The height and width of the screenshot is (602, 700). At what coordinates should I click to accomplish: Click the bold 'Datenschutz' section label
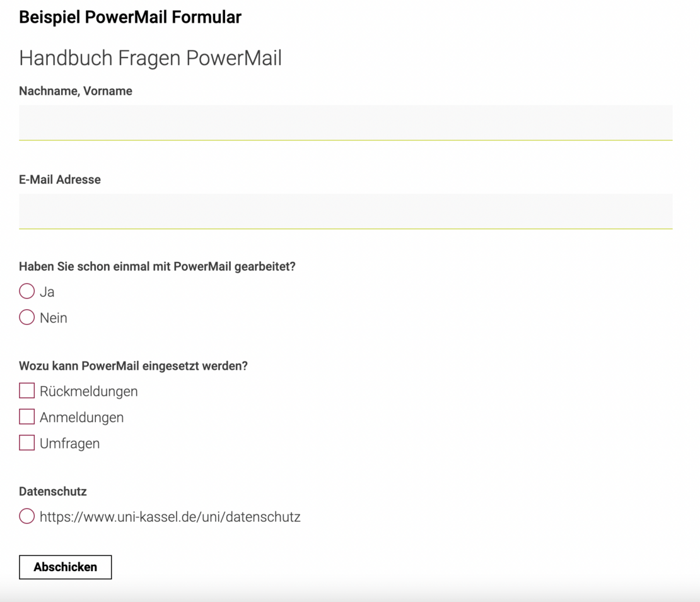click(53, 492)
